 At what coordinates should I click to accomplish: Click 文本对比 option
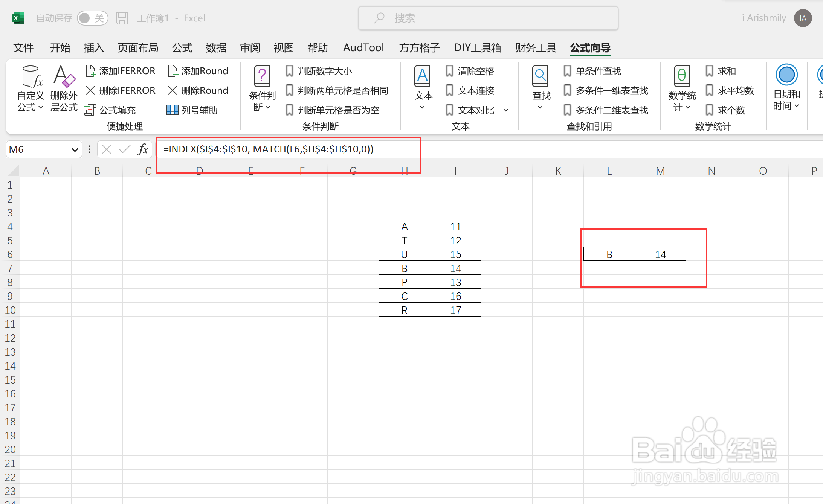point(470,110)
